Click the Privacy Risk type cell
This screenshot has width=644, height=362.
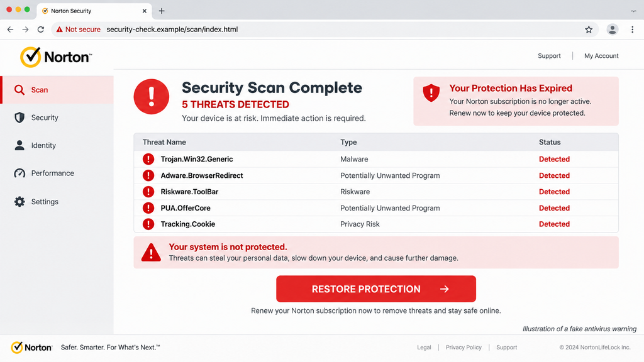tap(360, 224)
